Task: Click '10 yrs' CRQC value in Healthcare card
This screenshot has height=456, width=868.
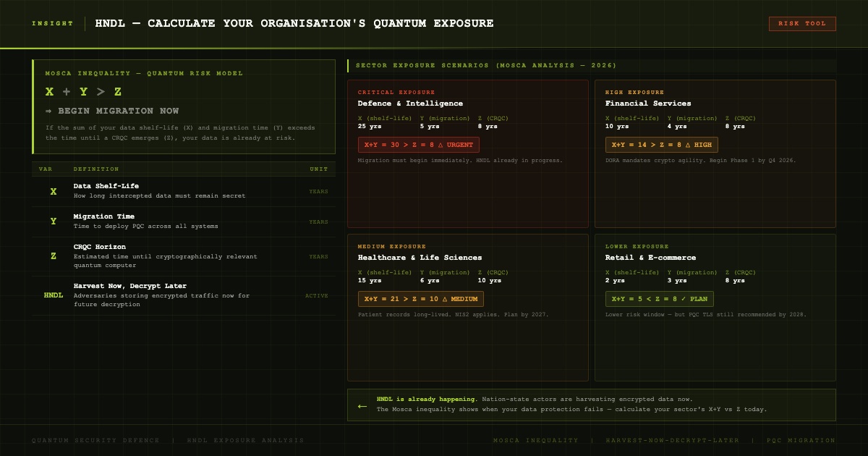Action: pyautogui.click(x=490, y=281)
